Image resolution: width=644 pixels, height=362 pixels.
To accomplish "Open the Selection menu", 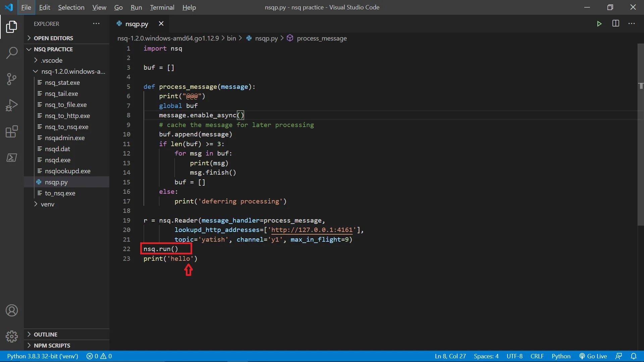I will coord(71,7).
